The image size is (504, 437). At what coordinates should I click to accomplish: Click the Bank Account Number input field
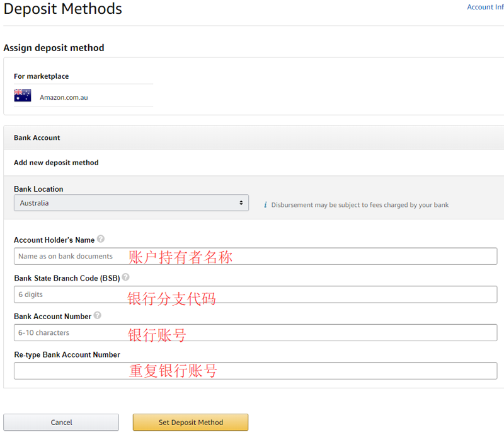(x=256, y=332)
